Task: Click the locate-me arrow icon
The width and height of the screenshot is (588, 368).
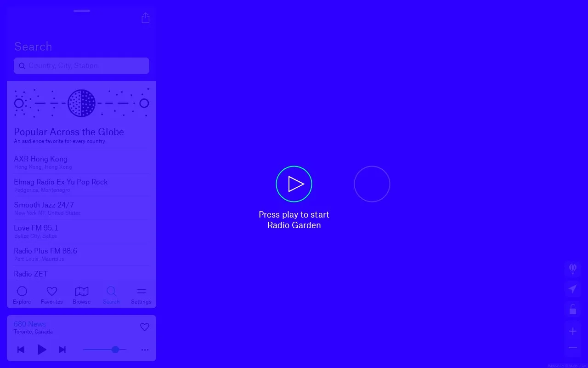Action: (x=573, y=289)
